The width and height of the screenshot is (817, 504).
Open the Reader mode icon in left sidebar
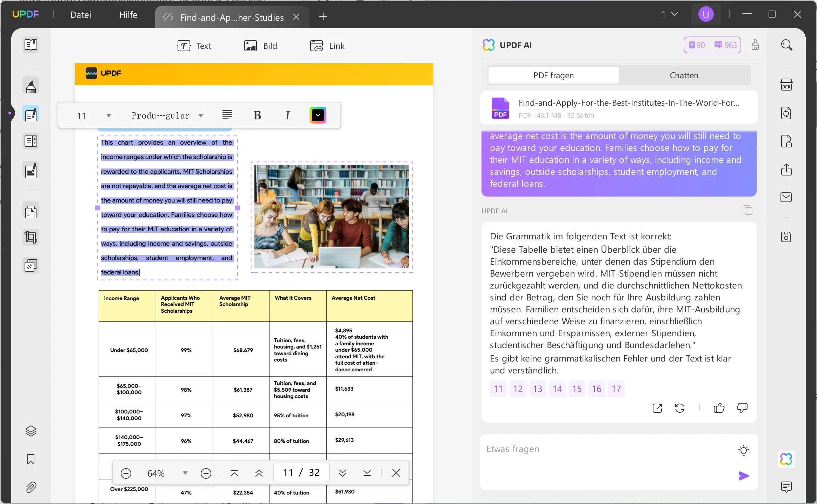31,45
